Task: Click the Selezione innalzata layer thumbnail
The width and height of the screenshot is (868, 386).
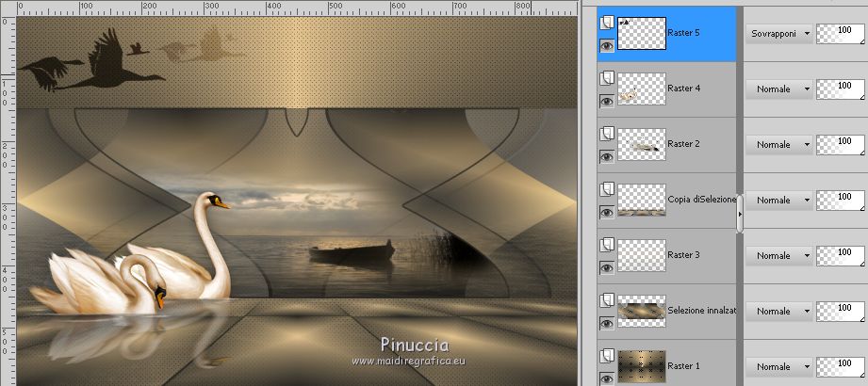Action: pyautogui.click(x=642, y=312)
